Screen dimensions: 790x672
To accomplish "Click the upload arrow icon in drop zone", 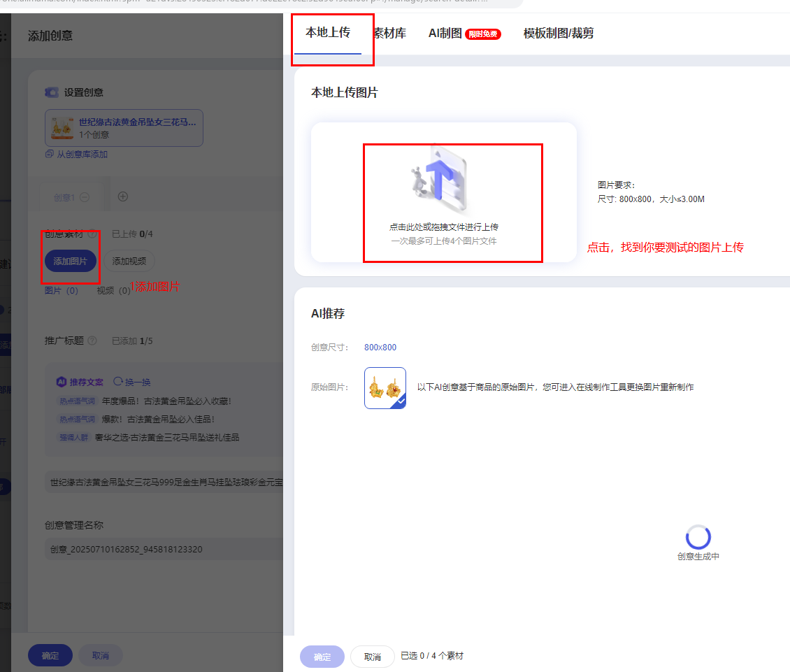I will pyautogui.click(x=440, y=179).
